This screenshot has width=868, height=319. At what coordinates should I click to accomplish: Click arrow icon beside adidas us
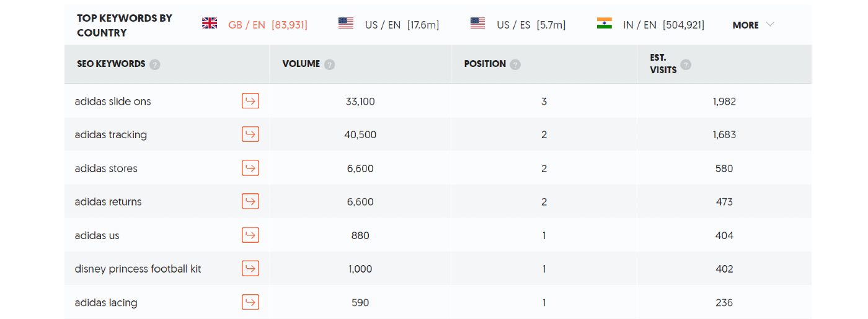click(250, 235)
